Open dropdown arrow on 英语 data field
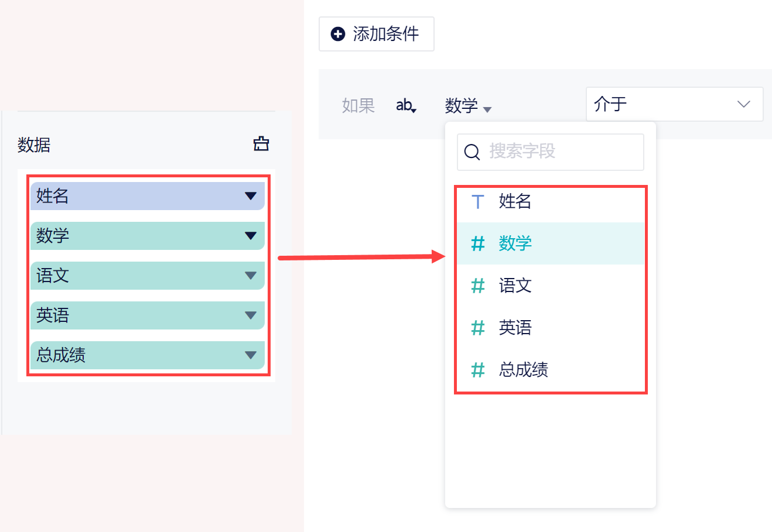This screenshot has width=772, height=532. pyautogui.click(x=251, y=315)
